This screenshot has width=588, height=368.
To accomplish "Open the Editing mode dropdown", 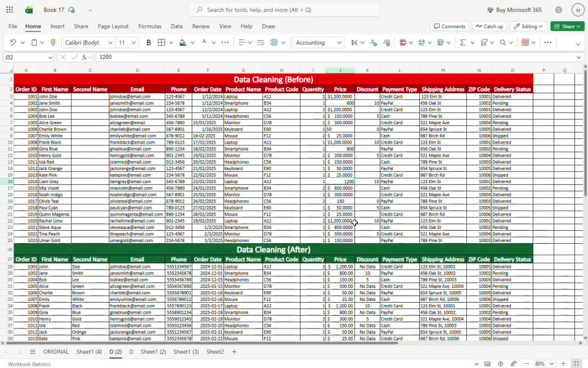I will pos(529,26).
